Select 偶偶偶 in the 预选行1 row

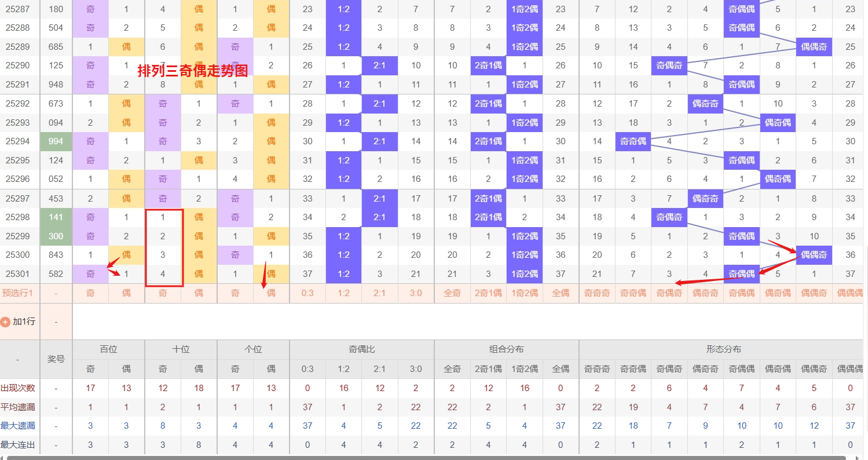point(850,293)
